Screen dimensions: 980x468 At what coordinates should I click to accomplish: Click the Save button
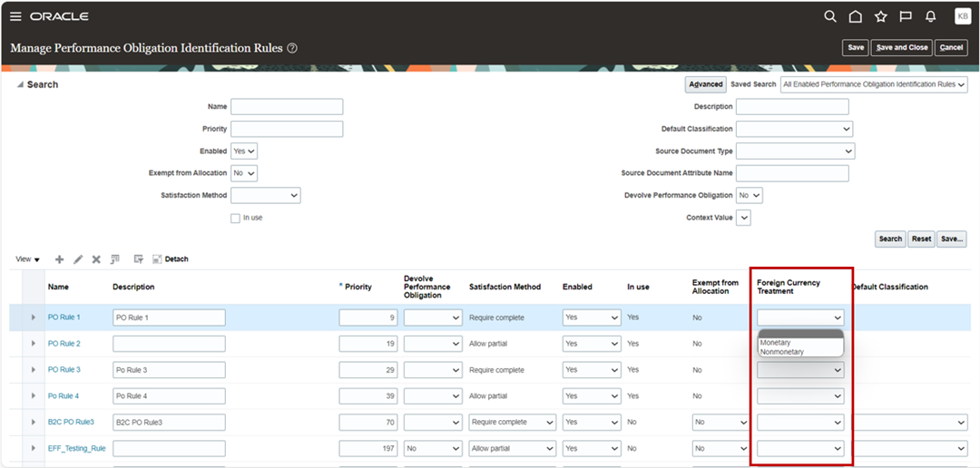tap(856, 47)
